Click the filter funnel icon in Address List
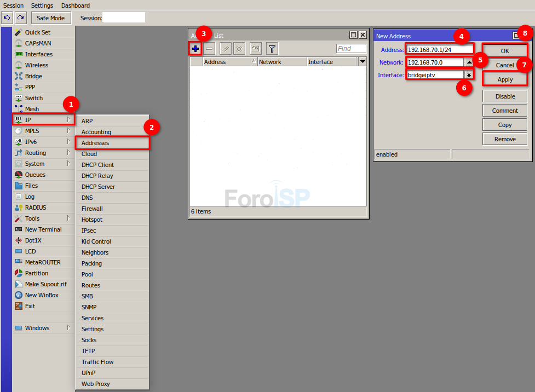 pos(272,49)
